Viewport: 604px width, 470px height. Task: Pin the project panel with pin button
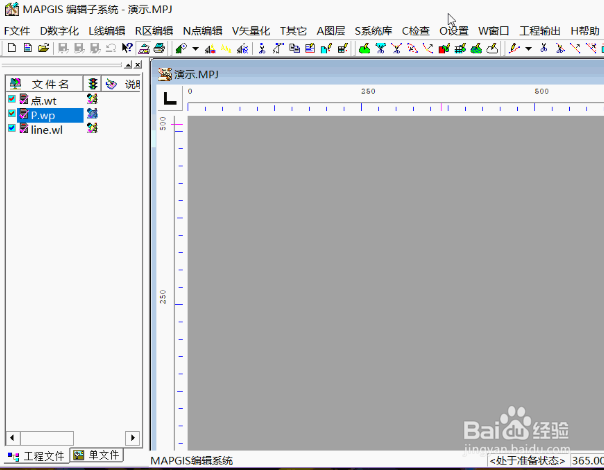[x=128, y=65]
